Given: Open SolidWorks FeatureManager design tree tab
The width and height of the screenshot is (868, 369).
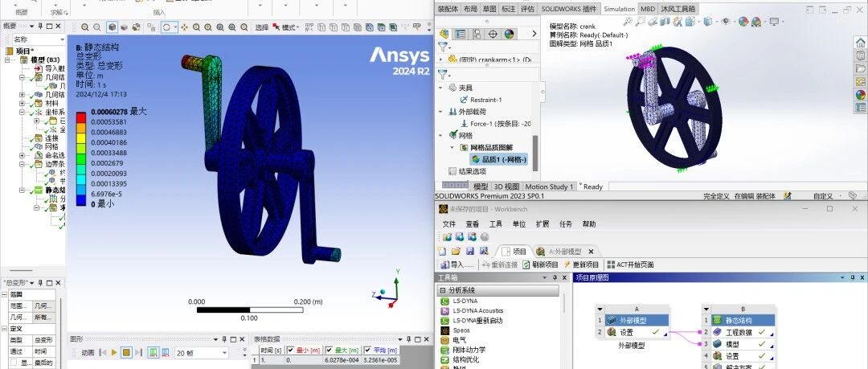Looking at the screenshot, I should coord(444,34).
